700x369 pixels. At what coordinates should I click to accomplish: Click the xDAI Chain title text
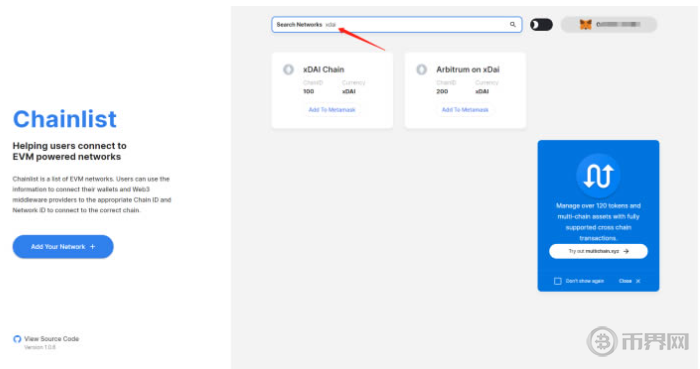click(x=324, y=70)
